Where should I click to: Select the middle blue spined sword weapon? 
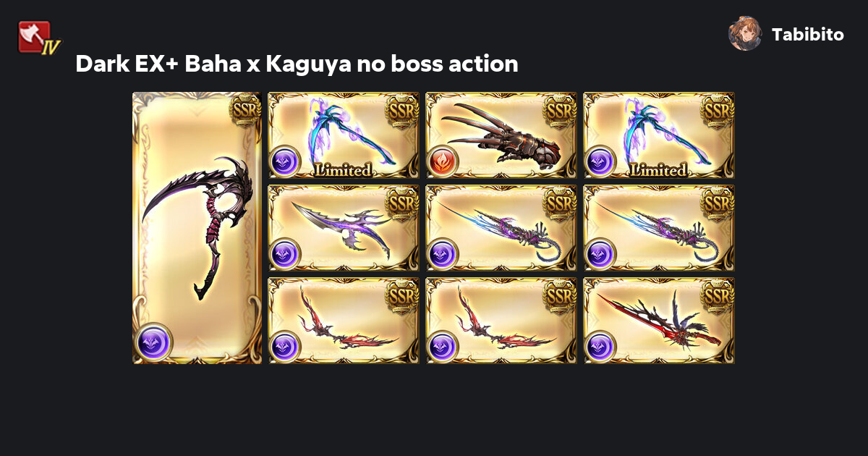click(x=501, y=228)
